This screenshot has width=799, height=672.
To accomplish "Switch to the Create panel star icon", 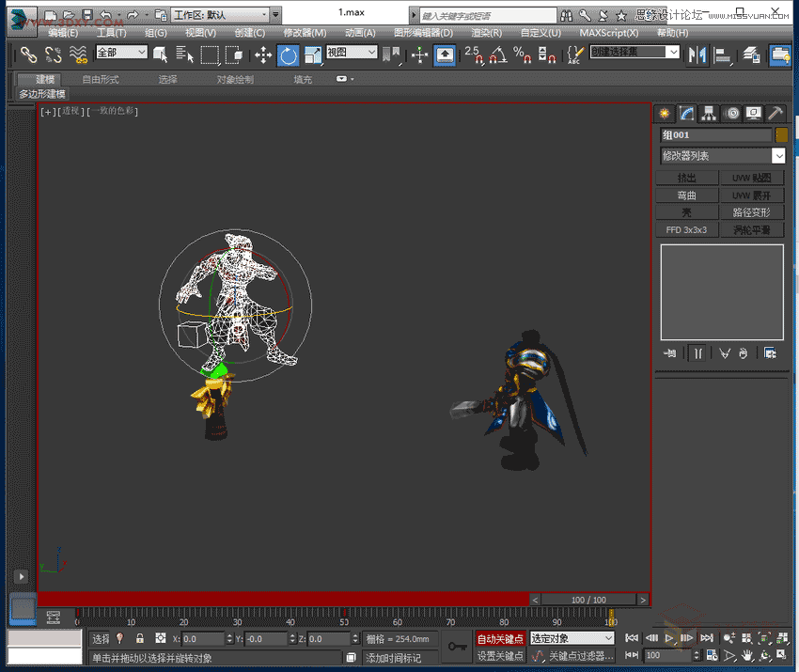I will coord(666,114).
